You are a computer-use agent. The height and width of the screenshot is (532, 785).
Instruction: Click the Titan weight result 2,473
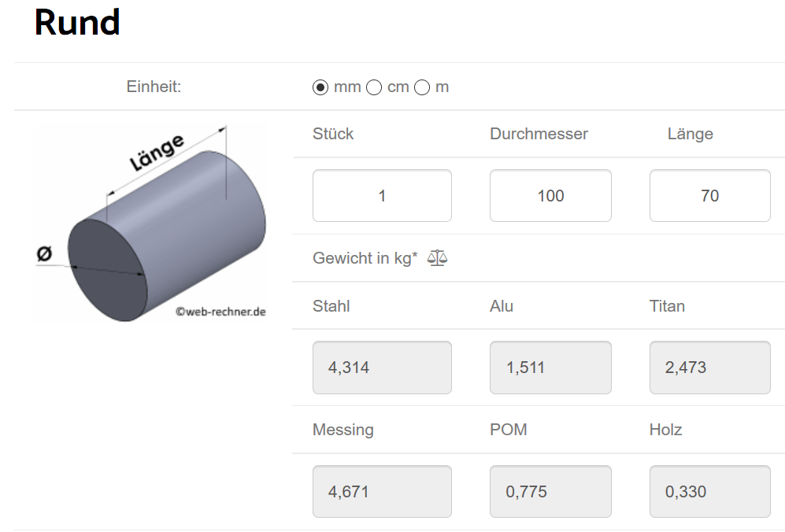coord(710,368)
